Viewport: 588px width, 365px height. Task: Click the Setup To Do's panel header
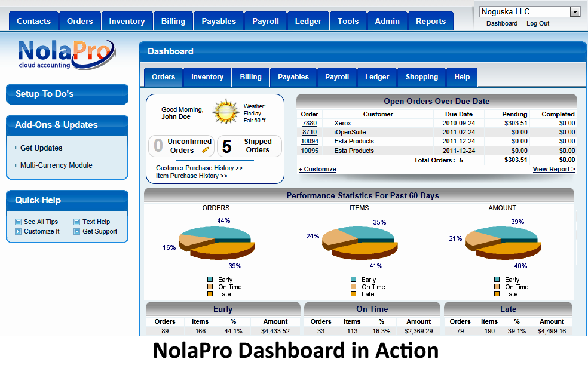point(67,94)
